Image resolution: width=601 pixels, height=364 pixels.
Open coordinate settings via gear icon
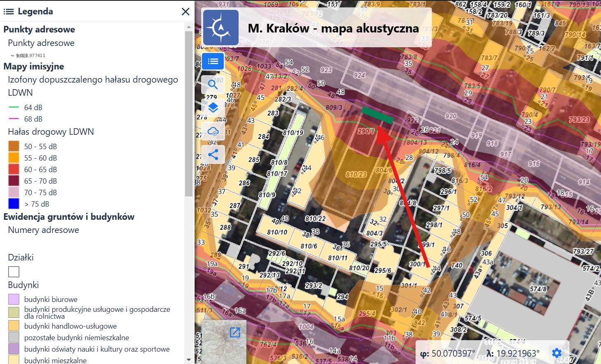tap(557, 353)
